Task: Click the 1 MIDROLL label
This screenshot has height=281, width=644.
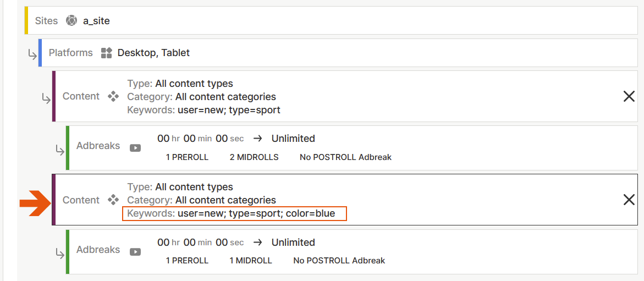Action: pos(251,261)
